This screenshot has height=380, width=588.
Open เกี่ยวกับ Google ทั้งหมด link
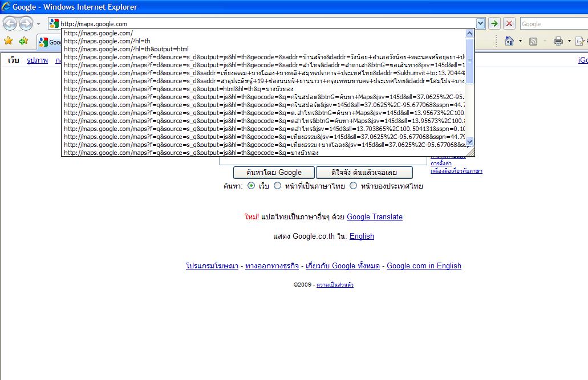(x=343, y=265)
